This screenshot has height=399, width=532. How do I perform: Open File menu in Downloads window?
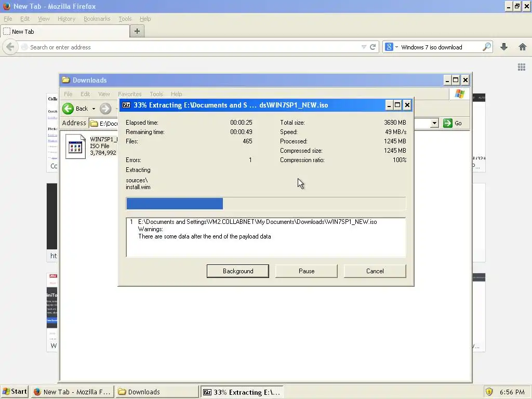pos(68,94)
